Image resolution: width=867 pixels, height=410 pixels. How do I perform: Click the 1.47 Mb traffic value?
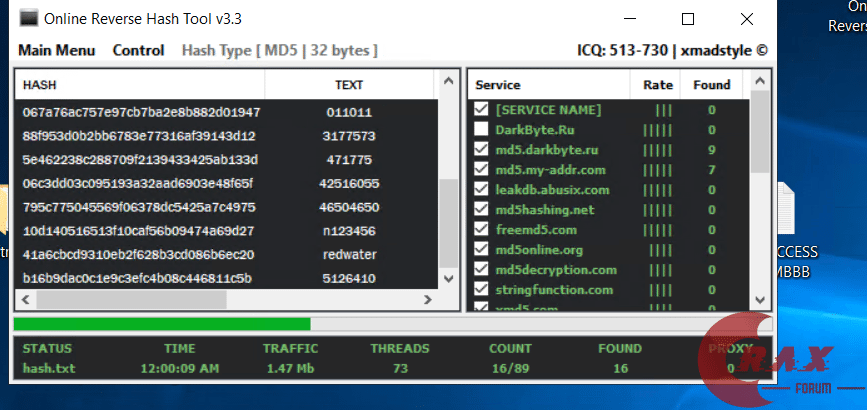[x=290, y=368]
